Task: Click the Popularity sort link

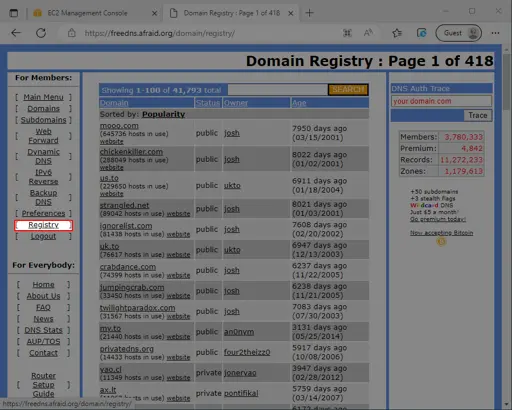Action: pos(163,114)
